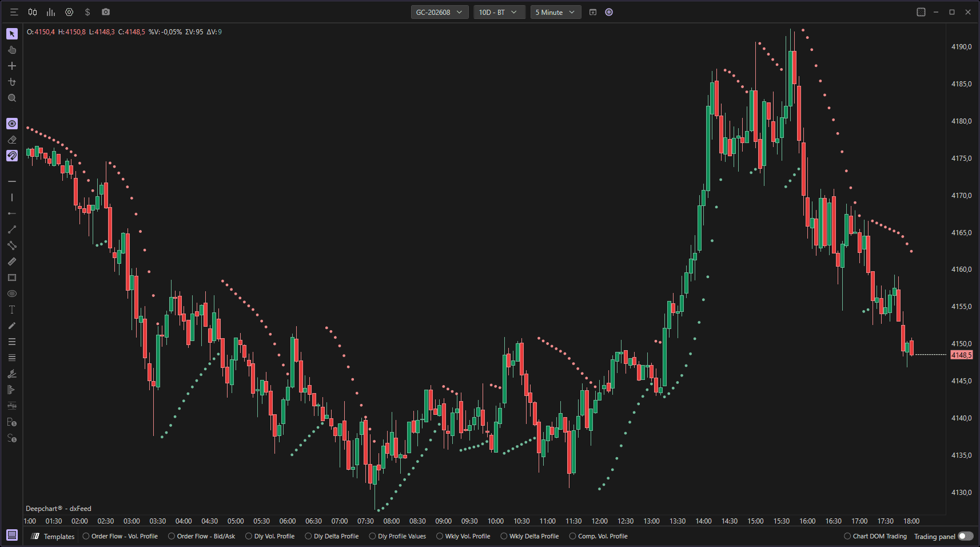Select Order Flow - Vol. Profile template

tap(121, 536)
